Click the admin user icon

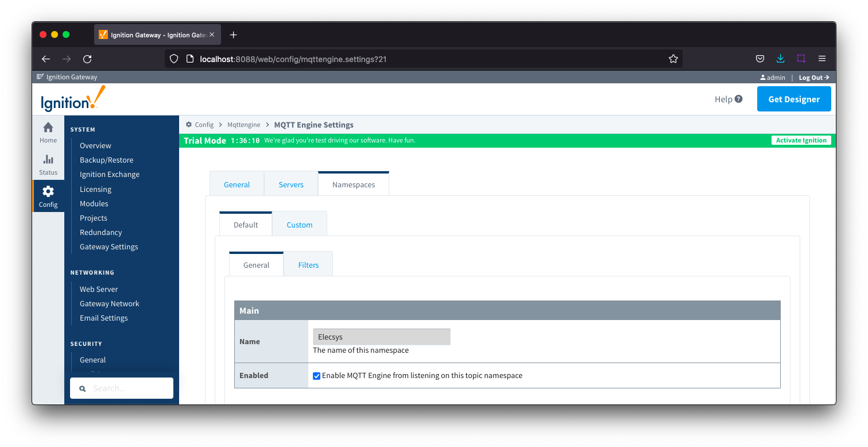click(x=763, y=78)
